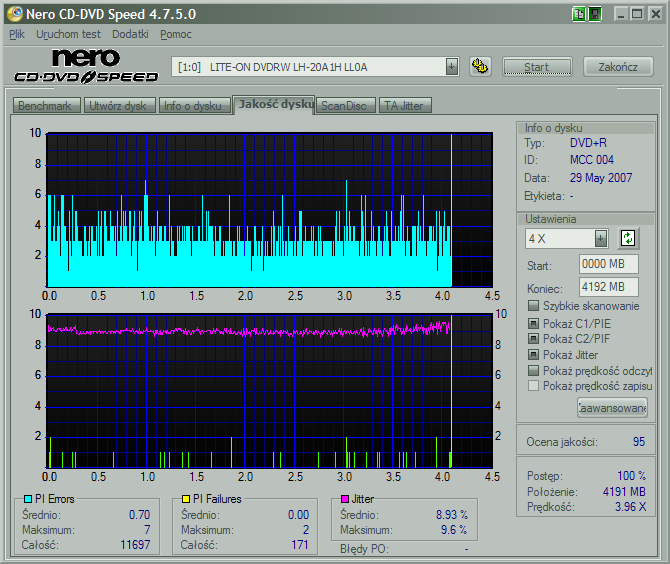Click the save screenshot floppy icon
Viewport: 670px width, 564px height.
tap(595, 14)
